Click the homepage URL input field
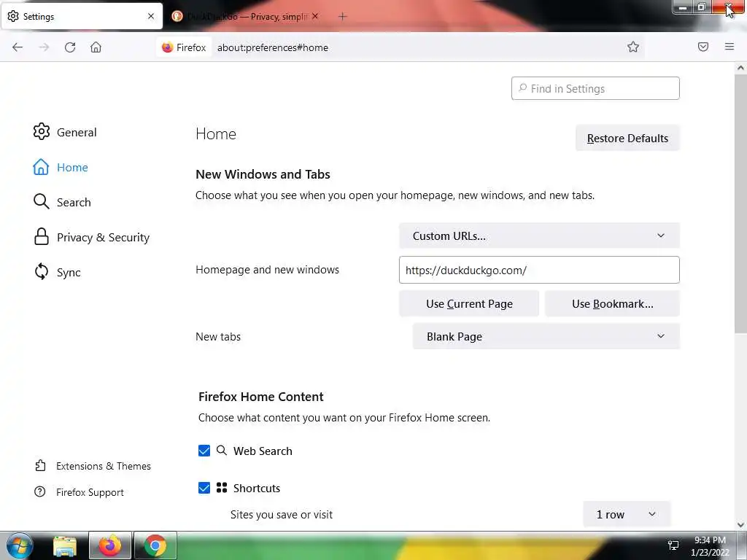This screenshot has height=560, width=747. [x=539, y=270]
